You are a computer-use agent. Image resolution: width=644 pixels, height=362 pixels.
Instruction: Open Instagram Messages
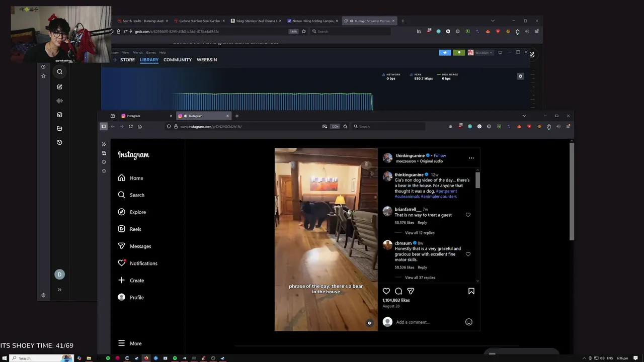pos(134,246)
